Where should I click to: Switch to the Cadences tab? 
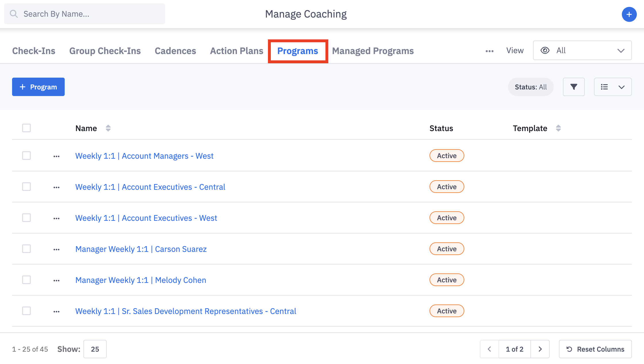[175, 51]
